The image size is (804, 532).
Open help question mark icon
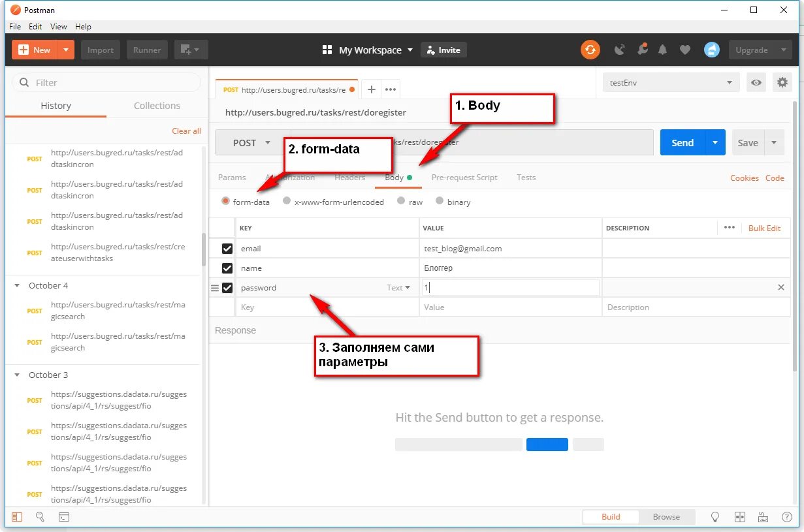[786, 517]
